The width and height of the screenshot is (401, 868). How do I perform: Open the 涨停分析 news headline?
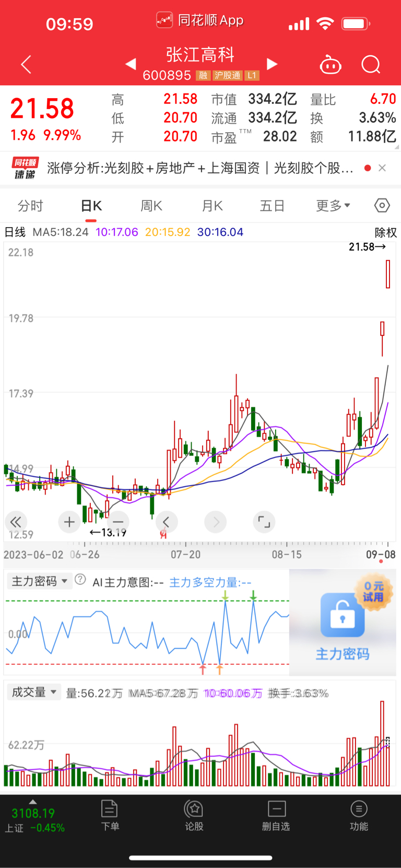click(x=200, y=168)
